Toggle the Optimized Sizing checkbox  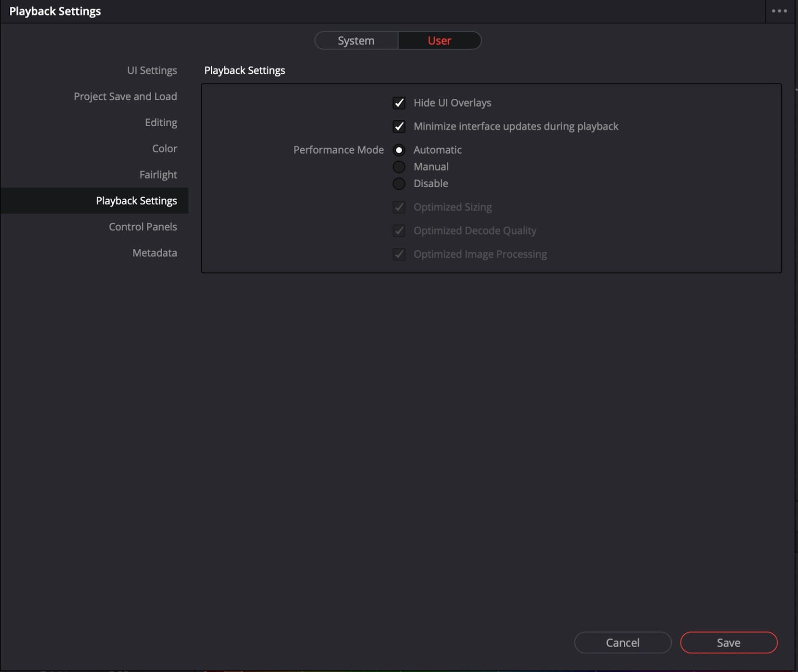coord(398,207)
